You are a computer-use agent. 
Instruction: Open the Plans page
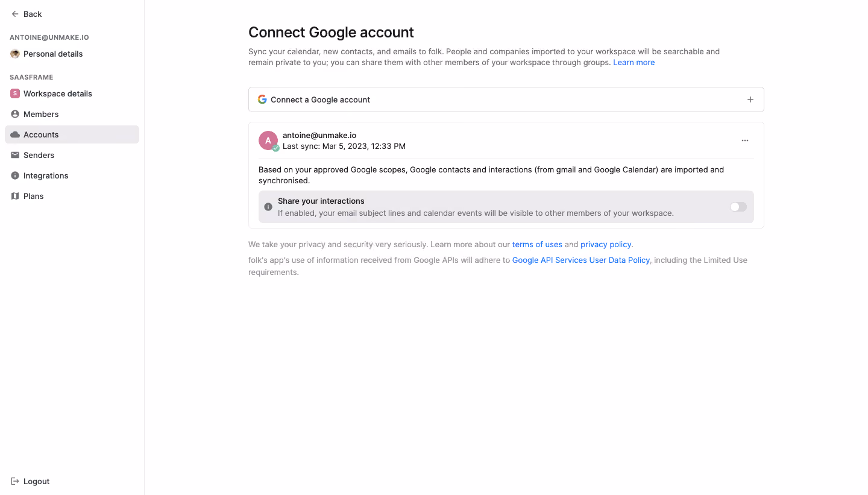72,196
